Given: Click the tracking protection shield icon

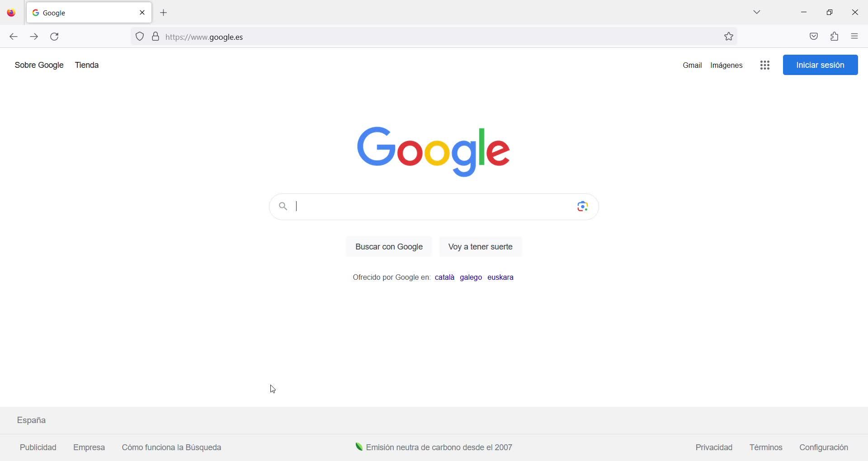Looking at the screenshot, I should 140,37.
